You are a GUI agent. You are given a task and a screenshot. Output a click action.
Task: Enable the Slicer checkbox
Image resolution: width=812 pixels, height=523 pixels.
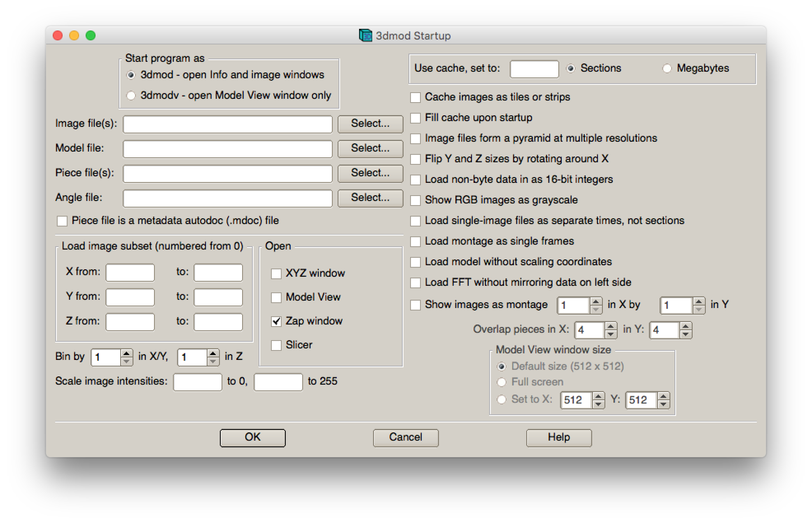click(x=276, y=346)
